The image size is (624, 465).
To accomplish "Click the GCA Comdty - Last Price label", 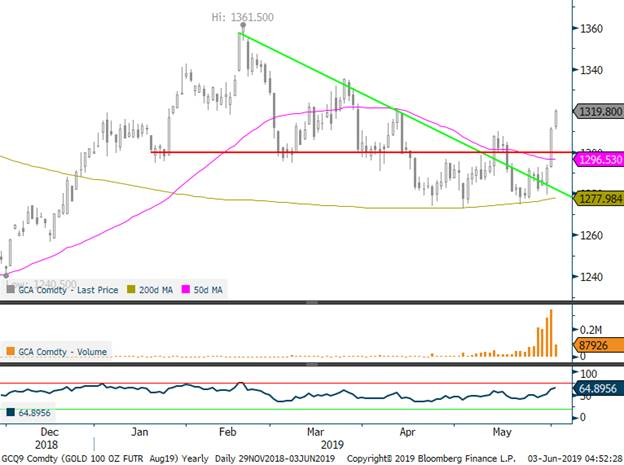I will (x=75, y=289).
